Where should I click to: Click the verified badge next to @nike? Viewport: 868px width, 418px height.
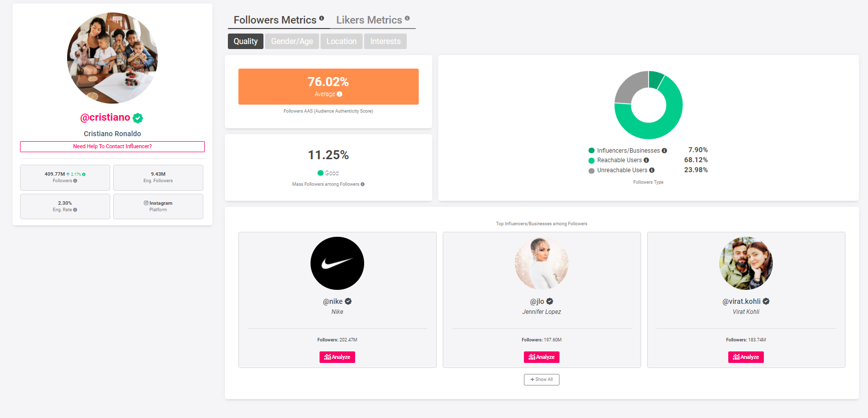coord(348,301)
